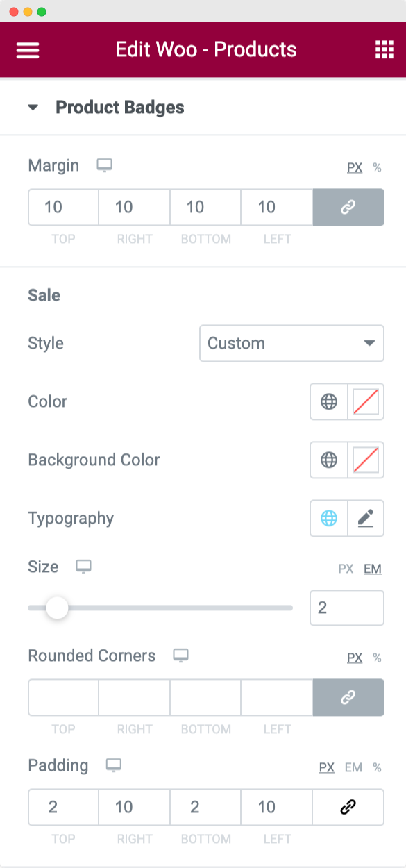Click the global color globe for Color

coord(328,401)
